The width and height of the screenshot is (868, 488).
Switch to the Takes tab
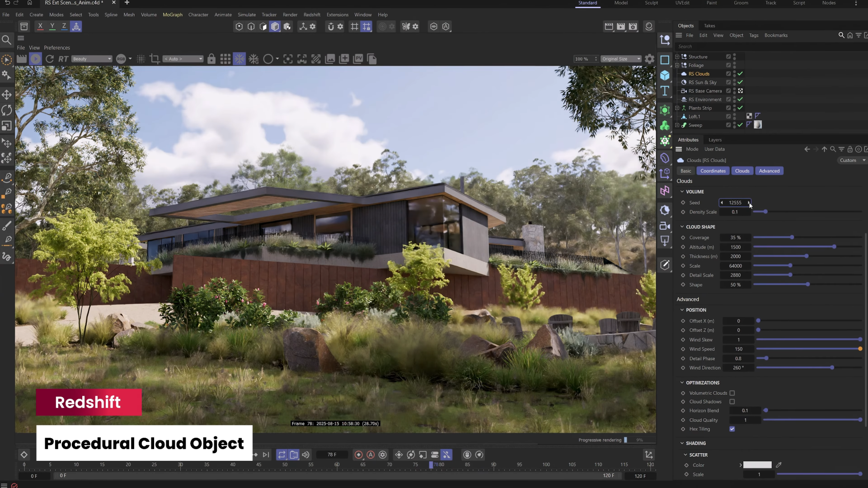709,26
